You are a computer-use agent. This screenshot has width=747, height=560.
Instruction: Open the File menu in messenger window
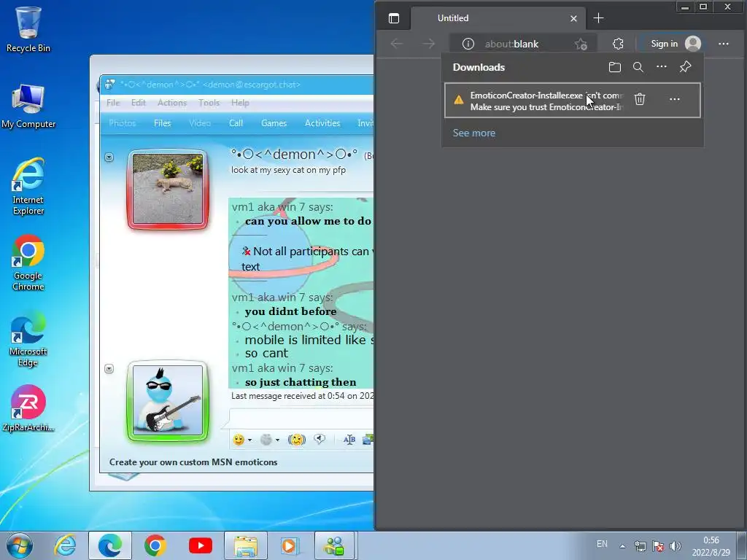tap(113, 103)
